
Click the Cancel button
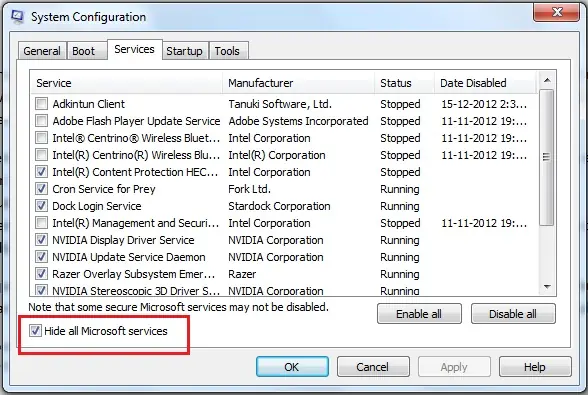[x=373, y=366]
